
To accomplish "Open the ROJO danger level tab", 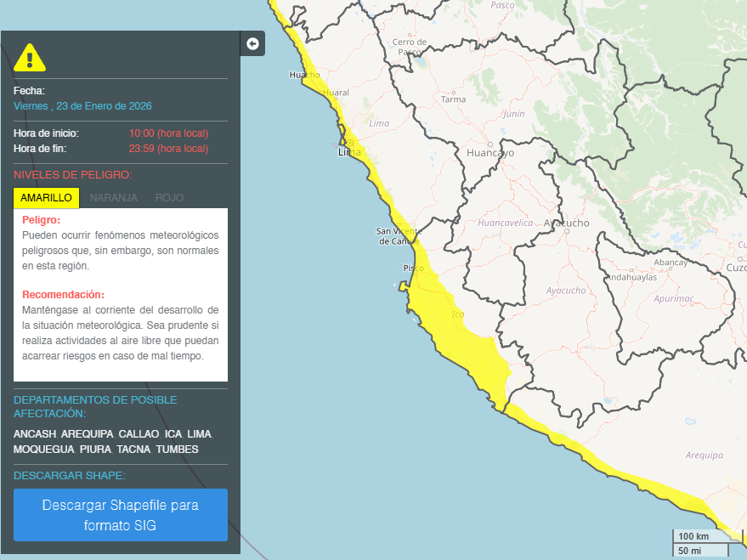I will click(x=169, y=197).
